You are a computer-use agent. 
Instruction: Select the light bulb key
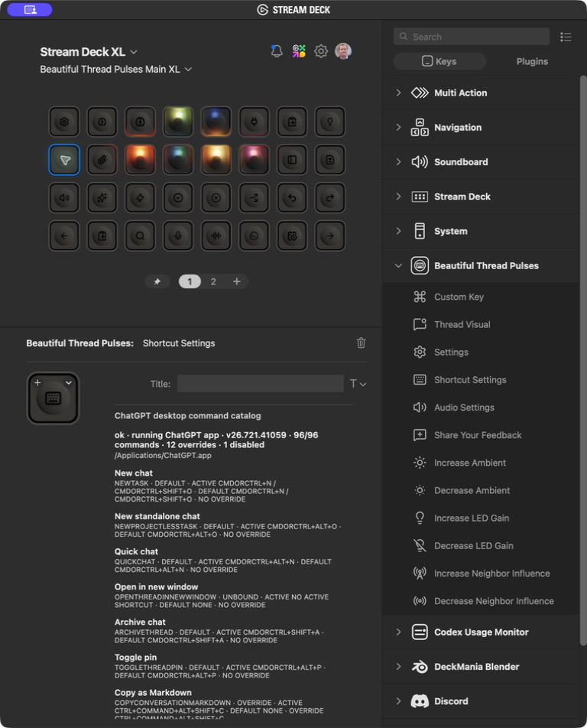(x=330, y=122)
